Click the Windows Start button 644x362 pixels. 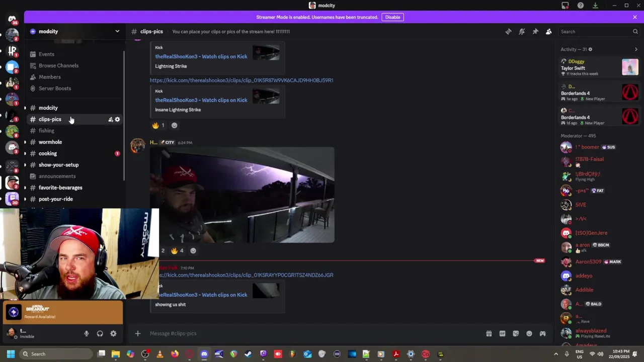[11, 354]
